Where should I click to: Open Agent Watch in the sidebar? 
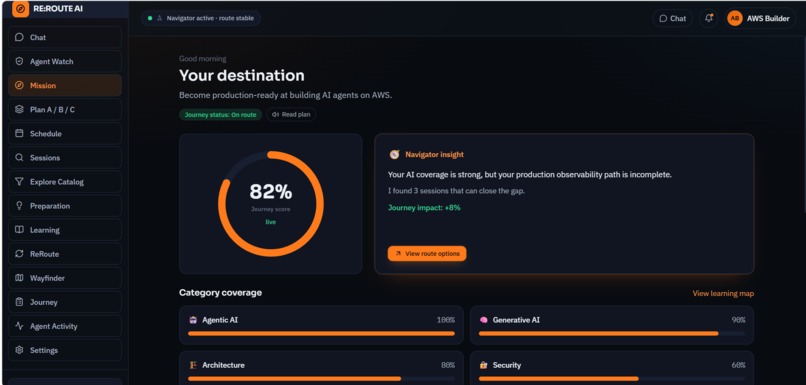[x=65, y=61]
